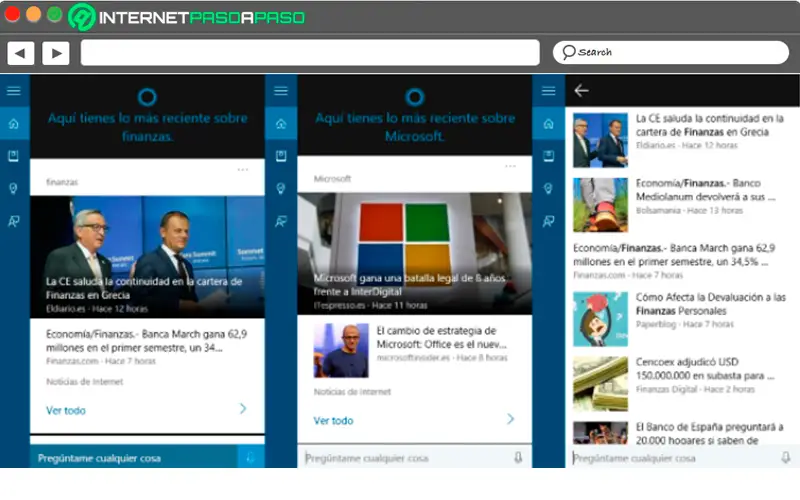
Task: Click Pregúntame cualquier cosa in Microsoft panel
Action: (x=366, y=458)
